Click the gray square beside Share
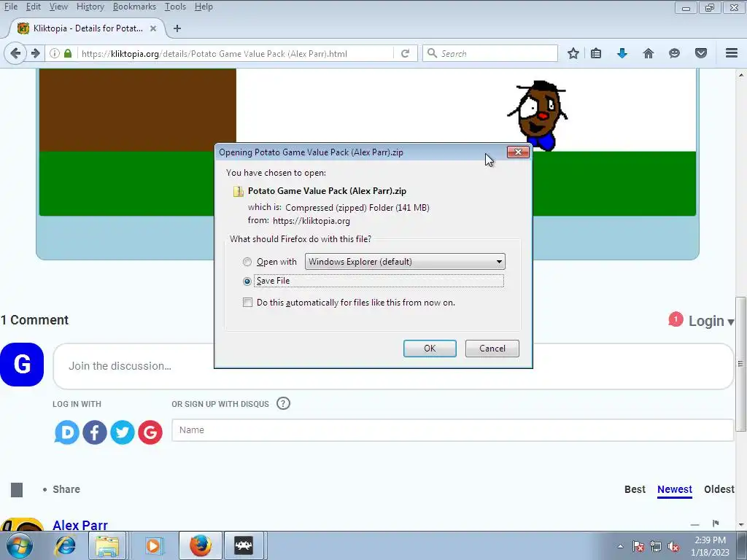The height and width of the screenshot is (560, 747). coord(17,489)
